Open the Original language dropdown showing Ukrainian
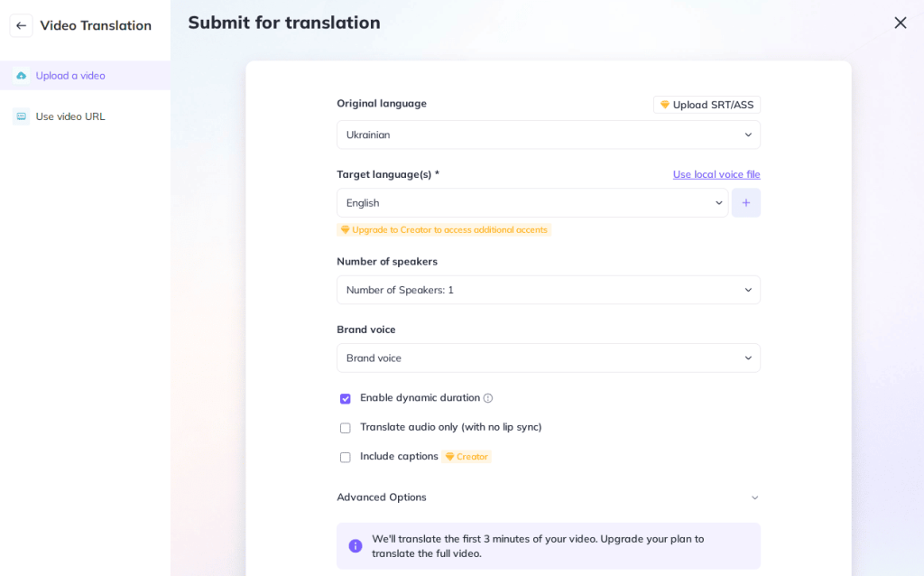This screenshot has height=576, width=924. [548, 134]
